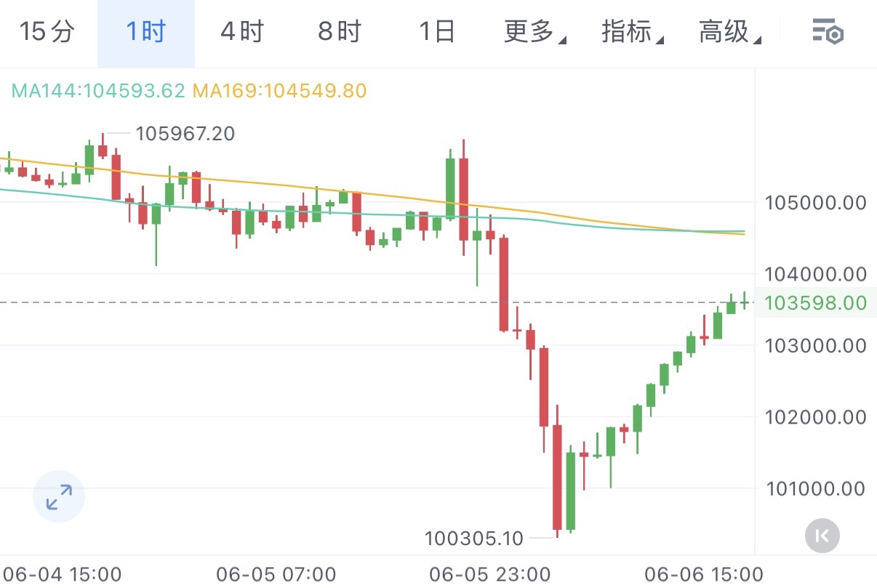Open chart settings icon in toolbar
This screenshot has width=877, height=588.
(x=827, y=32)
